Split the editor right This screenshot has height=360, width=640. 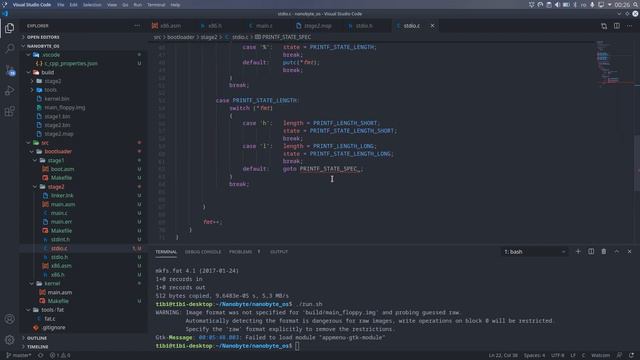tap(617, 26)
